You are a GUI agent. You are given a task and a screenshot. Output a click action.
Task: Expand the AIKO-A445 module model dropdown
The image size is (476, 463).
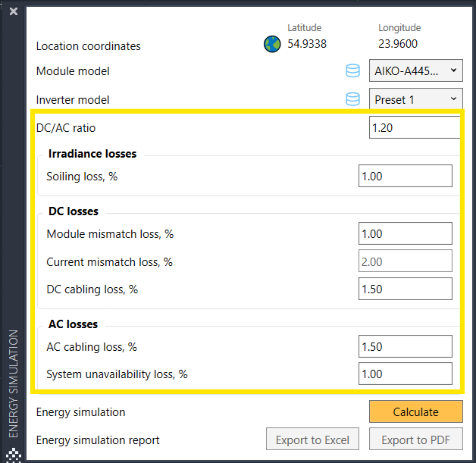click(x=415, y=71)
